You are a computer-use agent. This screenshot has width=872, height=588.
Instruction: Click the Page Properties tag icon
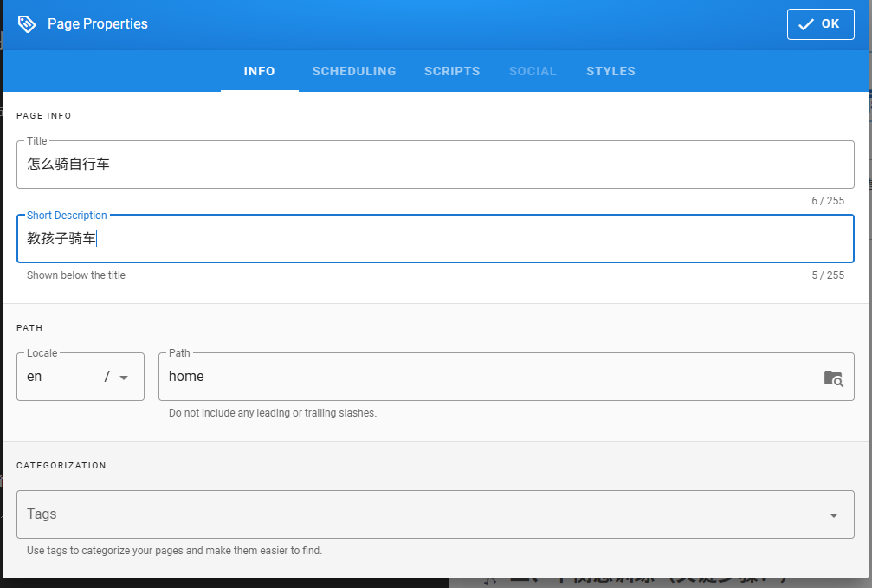pyautogui.click(x=27, y=24)
